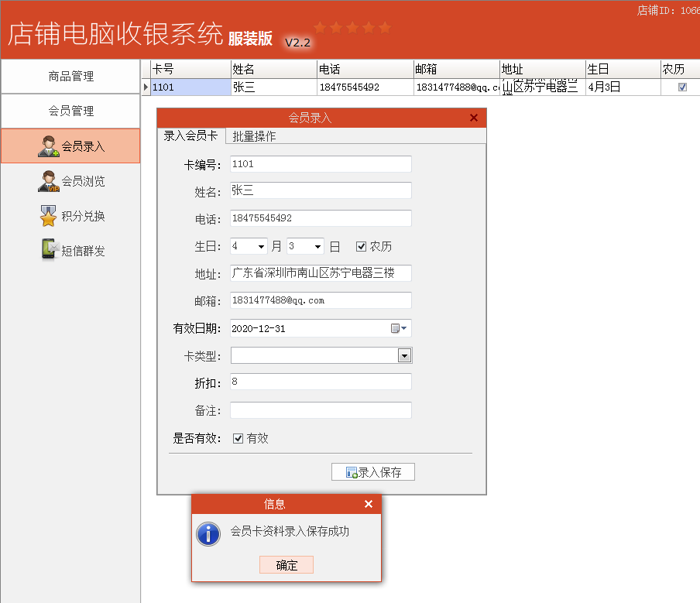The width and height of the screenshot is (700, 603).
Task: Open the 会员管理 menu section
Action: pyautogui.click(x=70, y=111)
